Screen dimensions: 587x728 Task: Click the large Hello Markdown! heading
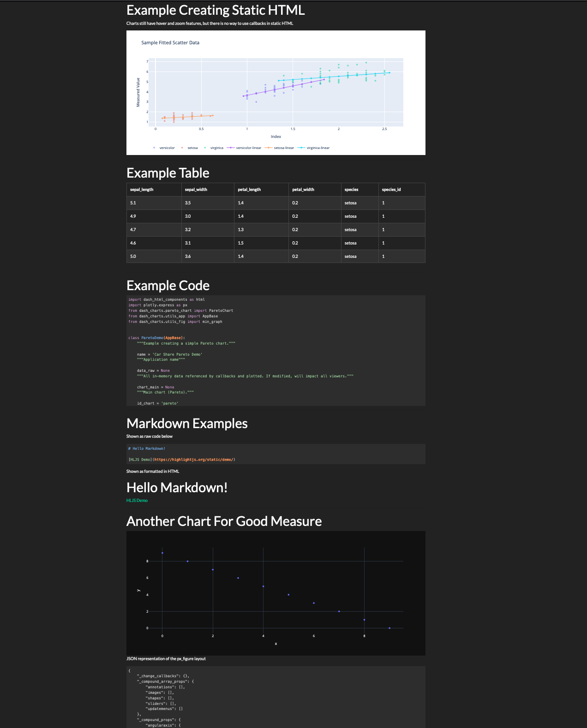177,488
